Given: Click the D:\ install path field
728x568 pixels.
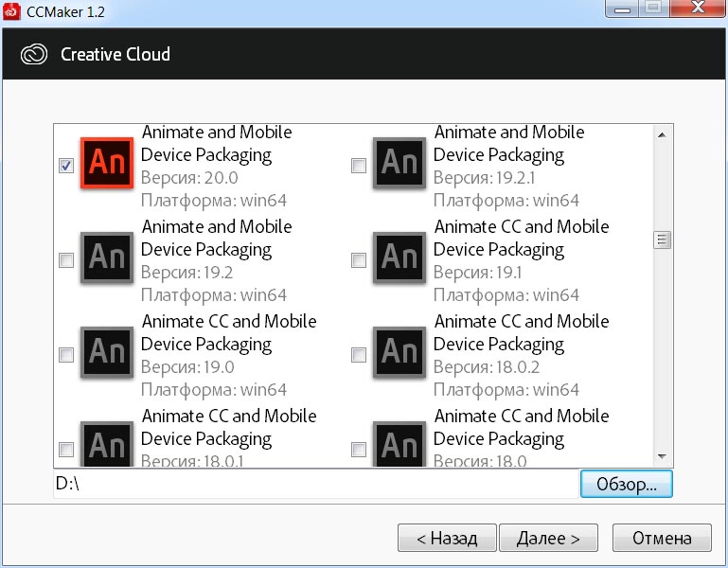Looking at the screenshot, I should click(316, 484).
